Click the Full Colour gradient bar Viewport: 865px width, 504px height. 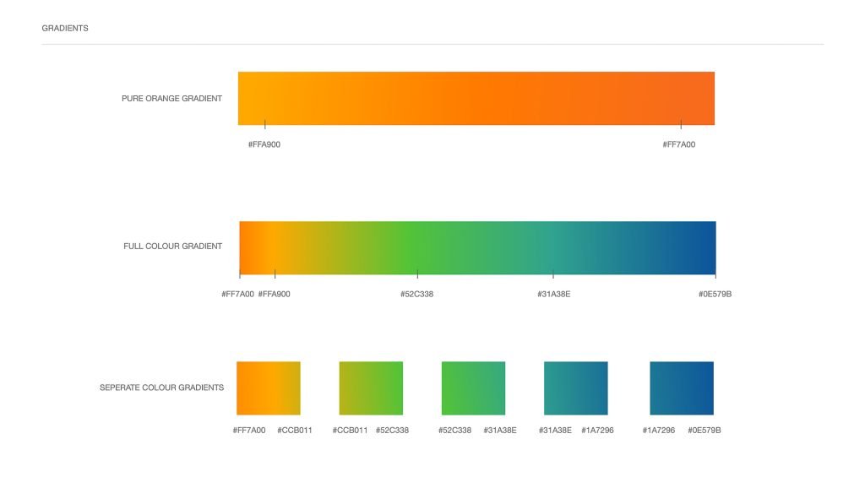tap(477, 247)
